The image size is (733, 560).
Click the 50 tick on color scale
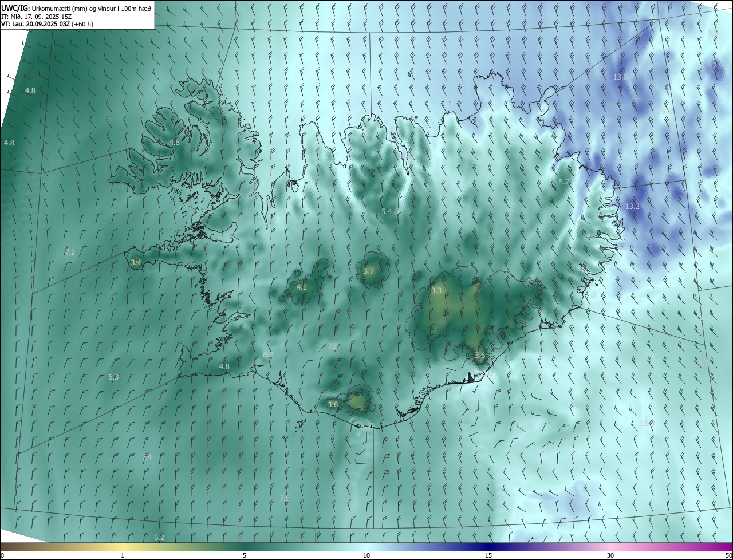(728, 555)
